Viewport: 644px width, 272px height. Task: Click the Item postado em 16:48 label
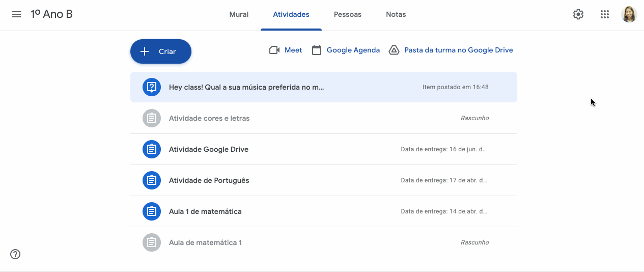click(x=456, y=87)
